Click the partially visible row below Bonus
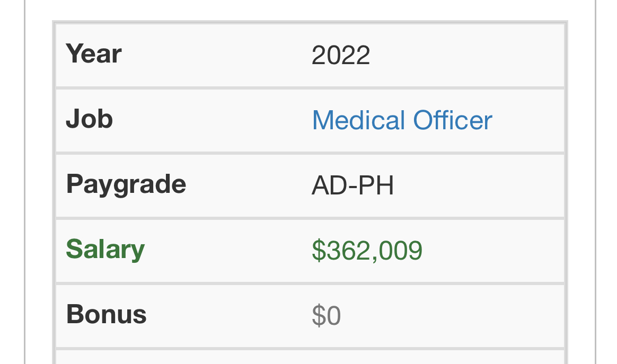 tap(310, 357)
